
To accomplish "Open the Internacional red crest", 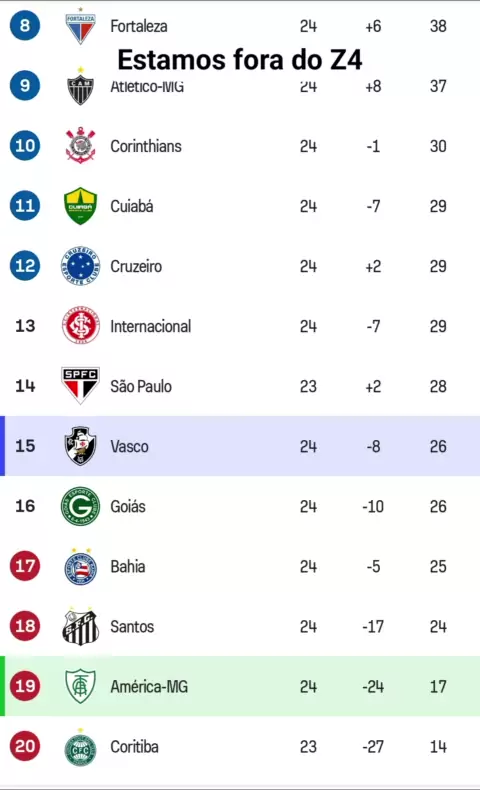I will point(81,325).
